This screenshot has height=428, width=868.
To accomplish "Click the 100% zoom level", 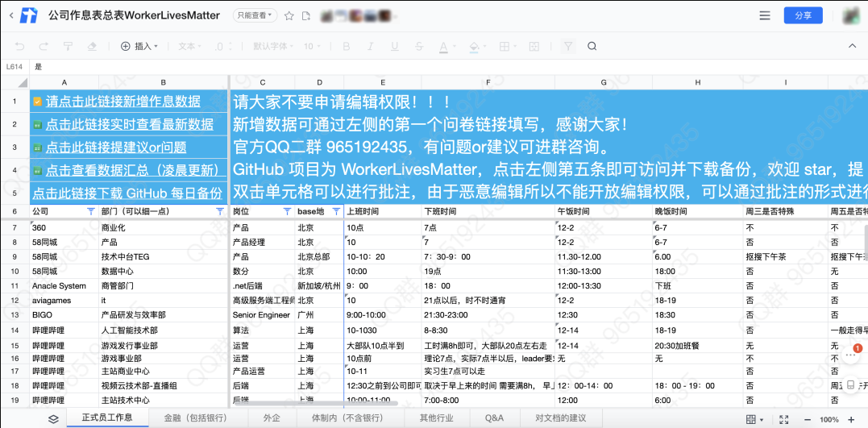I will [829, 419].
